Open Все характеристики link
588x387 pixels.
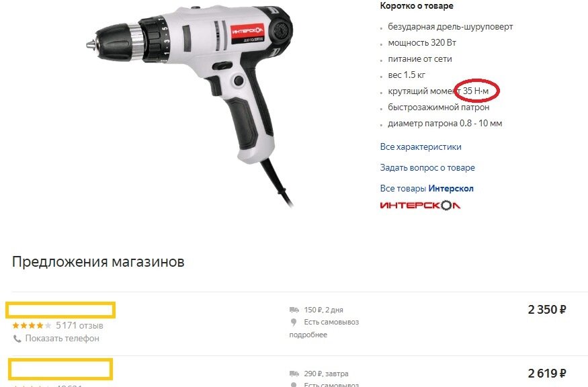tap(421, 147)
